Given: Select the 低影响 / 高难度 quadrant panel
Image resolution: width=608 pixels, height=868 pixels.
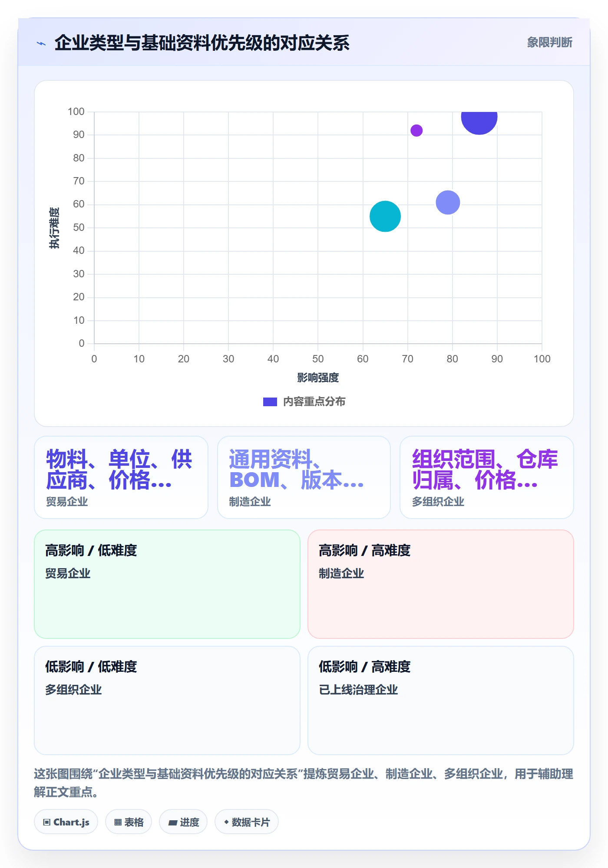Looking at the screenshot, I should click(441, 700).
